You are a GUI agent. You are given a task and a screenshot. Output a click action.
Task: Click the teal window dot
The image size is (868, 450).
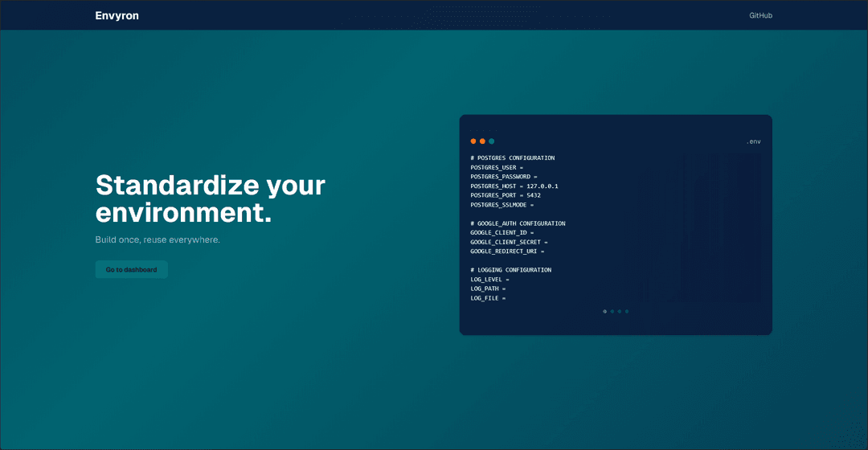point(492,141)
